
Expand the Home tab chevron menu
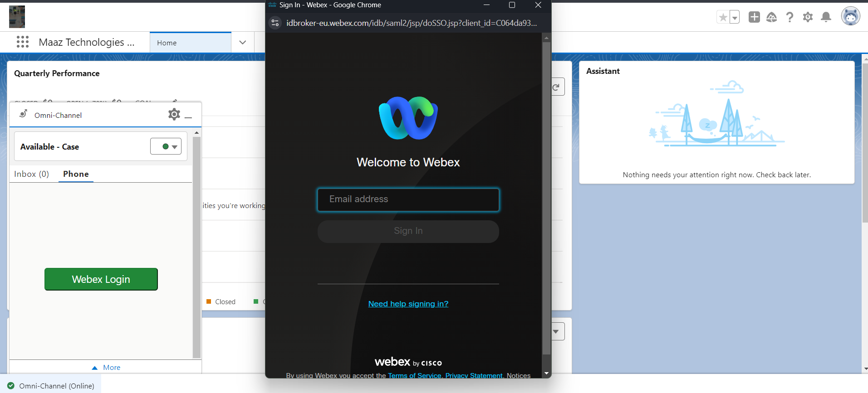tap(243, 43)
